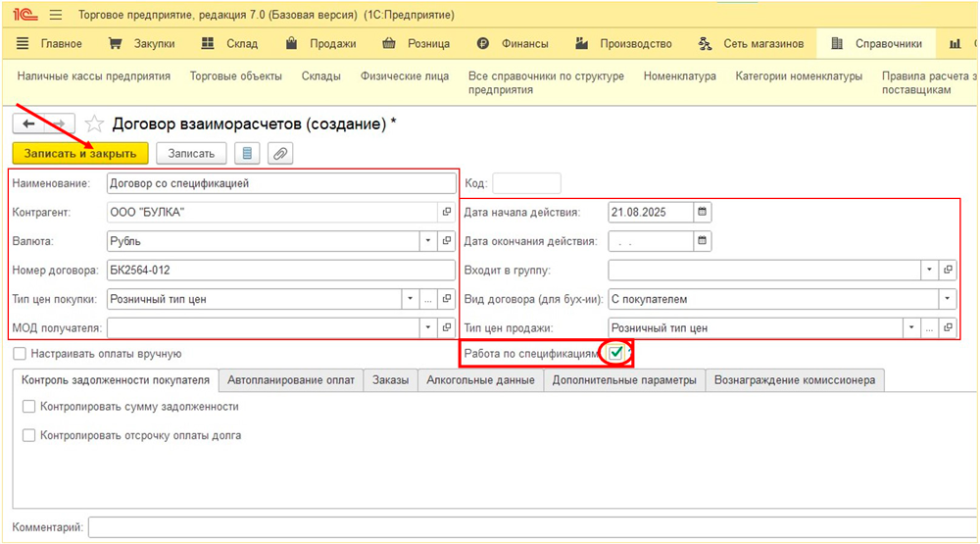980x544 pixels.
Task: Expand Вид договора (для бух-ии) dropdown
Action: click(x=947, y=299)
